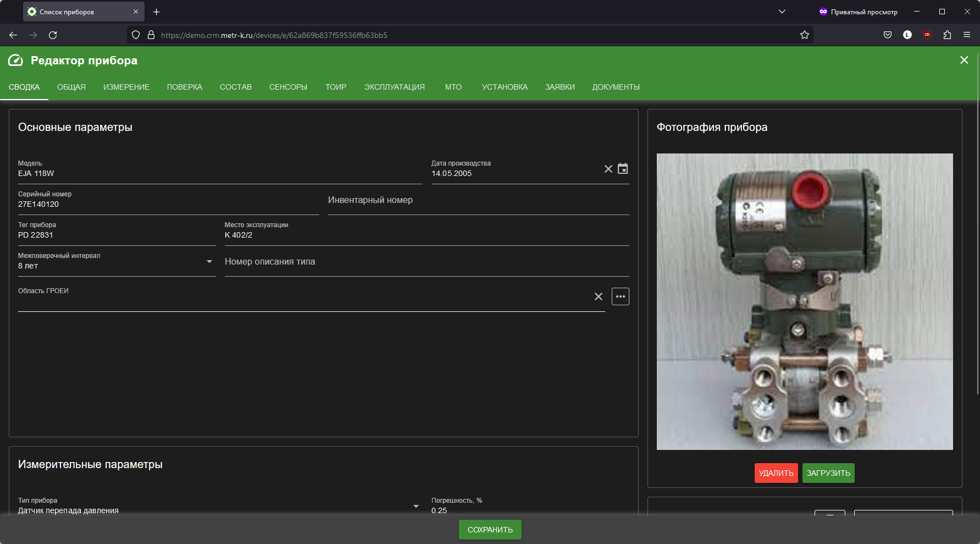The width and height of the screenshot is (980, 544).
Task: Open tracking protection shield panel
Action: coord(136,35)
